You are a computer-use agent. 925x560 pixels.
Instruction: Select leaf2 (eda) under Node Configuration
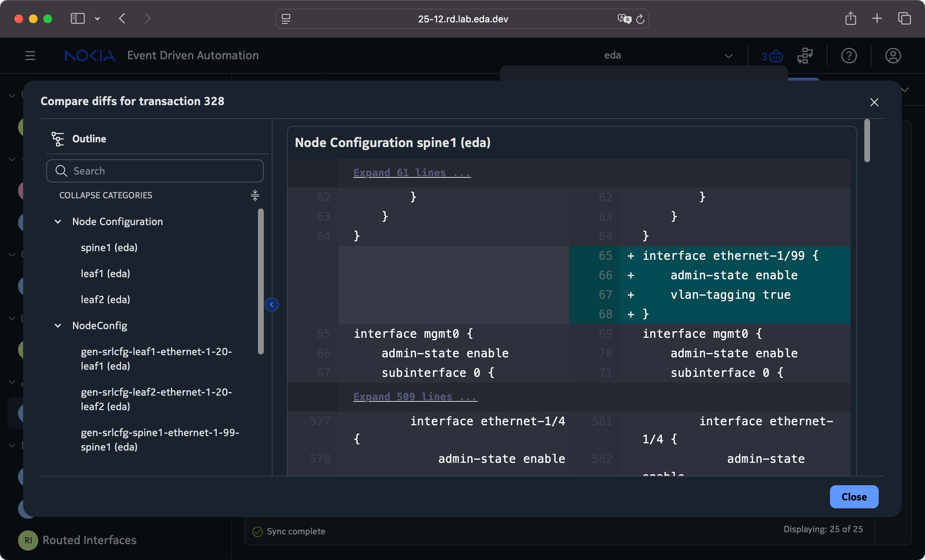pyautogui.click(x=105, y=299)
